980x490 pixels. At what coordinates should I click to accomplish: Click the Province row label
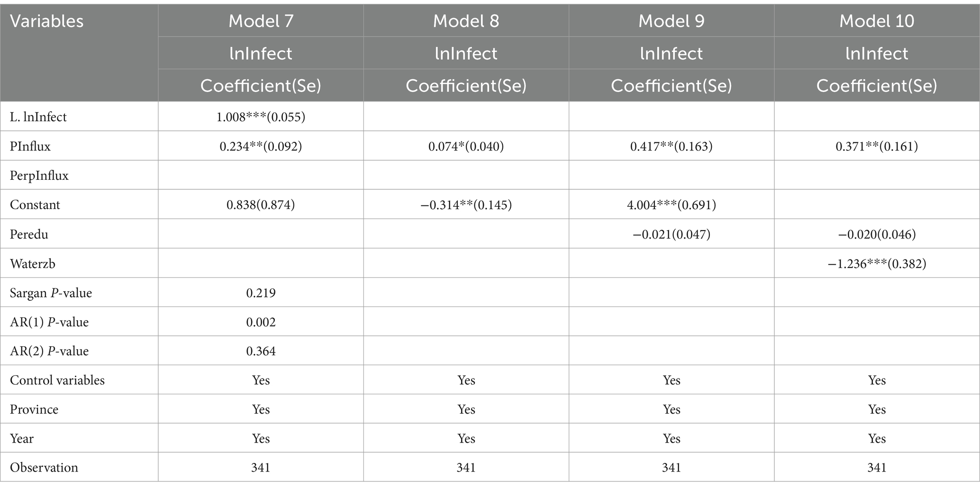coord(34,409)
